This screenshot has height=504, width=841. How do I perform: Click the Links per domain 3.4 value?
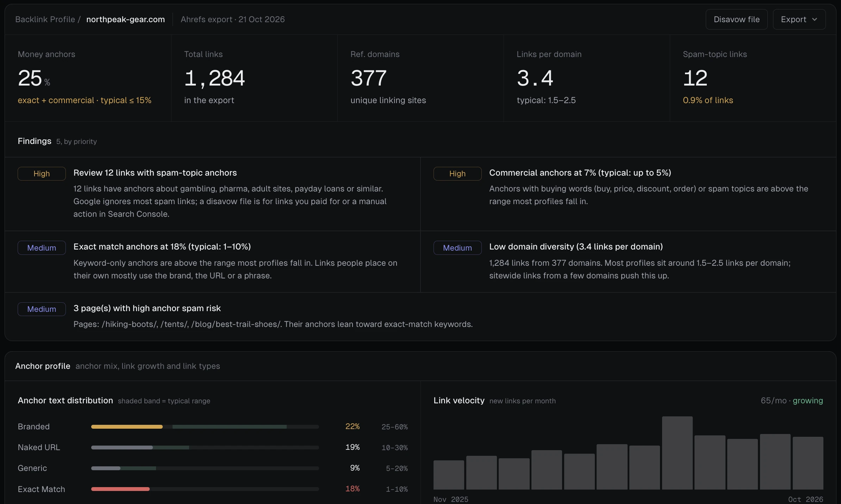click(x=535, y=78)
